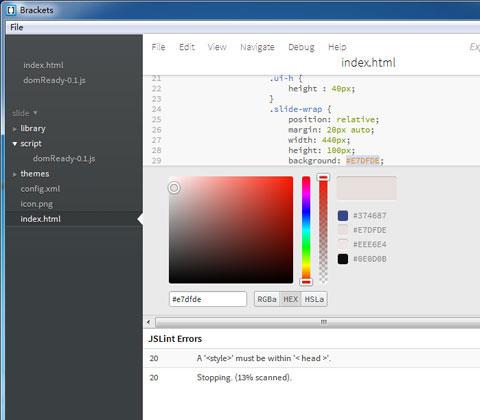Open domReady-0.1.js under script folder
This screenshot has height=420, width=480.
tap(64, 159)
